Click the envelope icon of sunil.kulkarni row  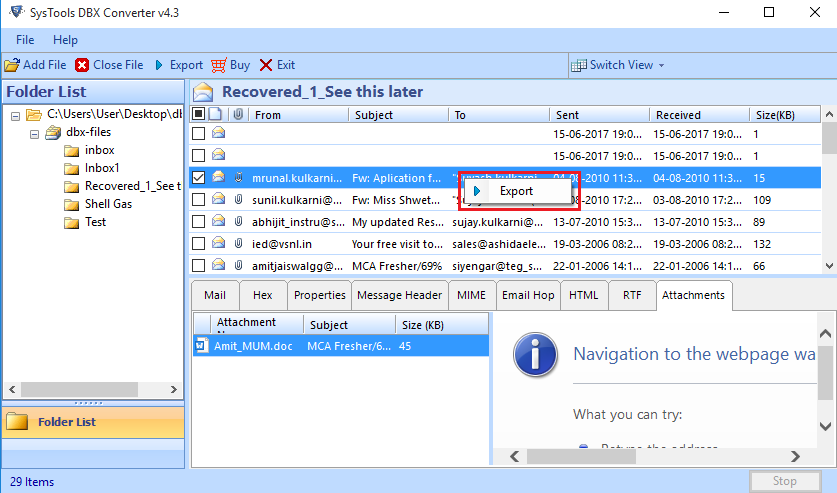coord(218,198)
